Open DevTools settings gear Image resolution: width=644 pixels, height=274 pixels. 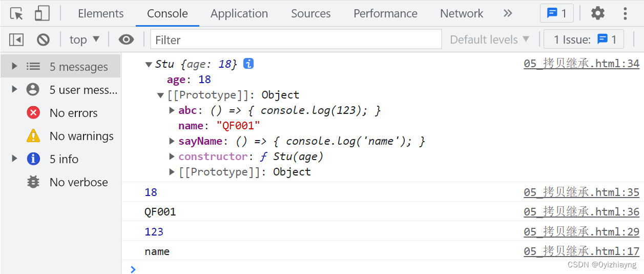(597, 13)
